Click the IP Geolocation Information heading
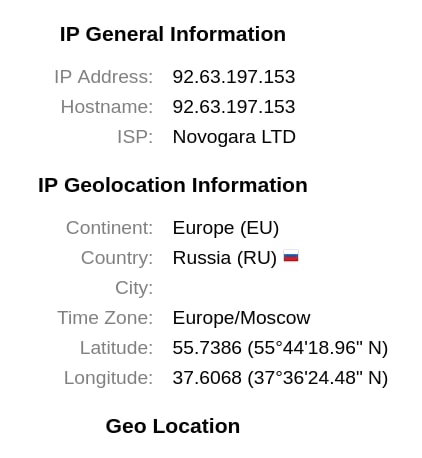Screen dimensions: 422x458 (x=173, y=185)
